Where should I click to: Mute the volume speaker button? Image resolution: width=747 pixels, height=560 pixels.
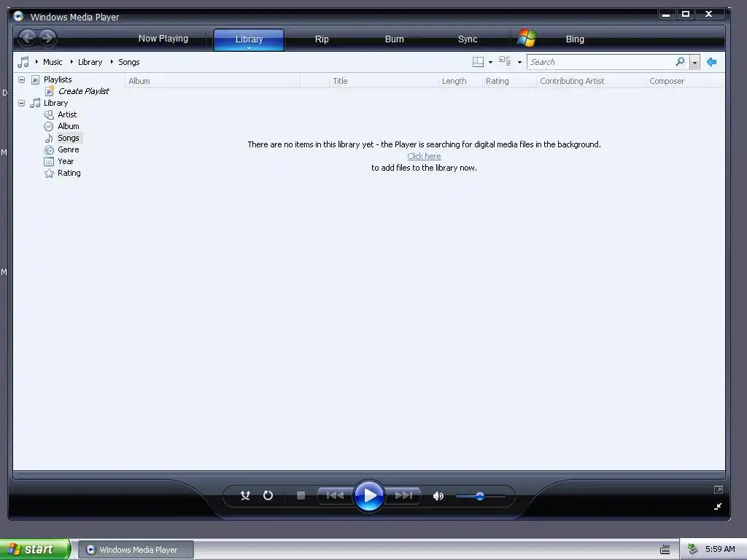click(x=438, y=496)
